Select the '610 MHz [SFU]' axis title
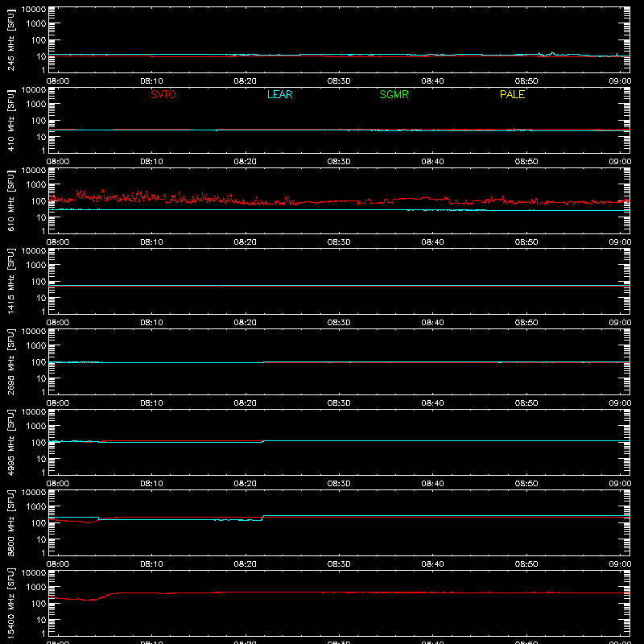The height and width of the screenshot is (644, 644). click(10, 200)
